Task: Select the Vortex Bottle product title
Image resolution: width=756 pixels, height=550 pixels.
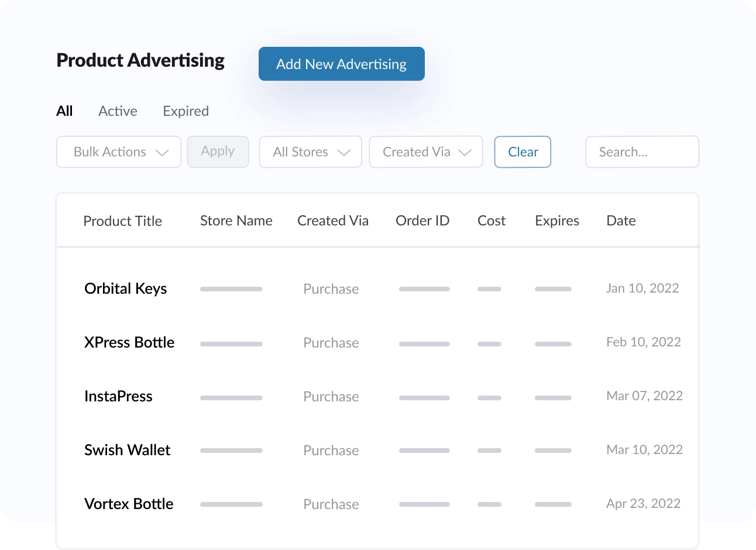Action: coord(129,504)
